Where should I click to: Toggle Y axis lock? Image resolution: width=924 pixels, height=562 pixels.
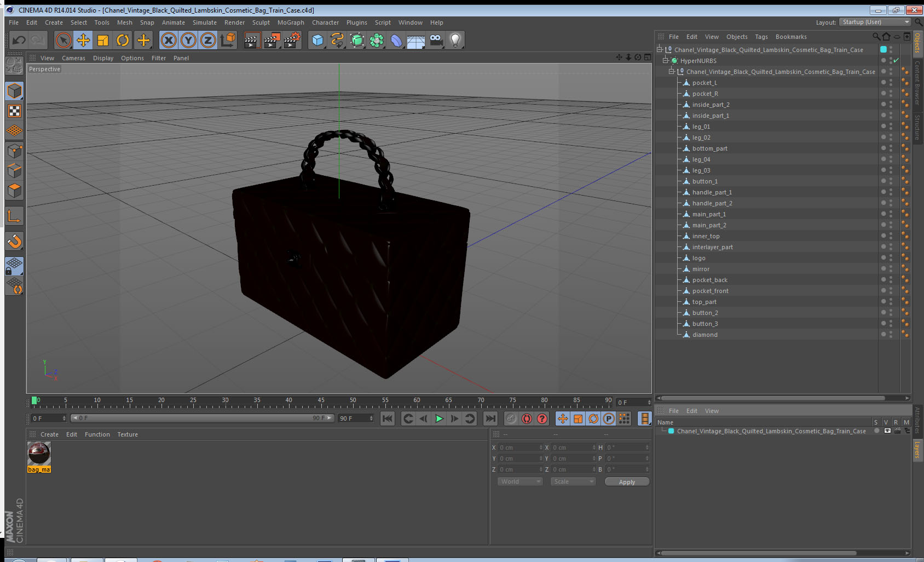(188, 40)
